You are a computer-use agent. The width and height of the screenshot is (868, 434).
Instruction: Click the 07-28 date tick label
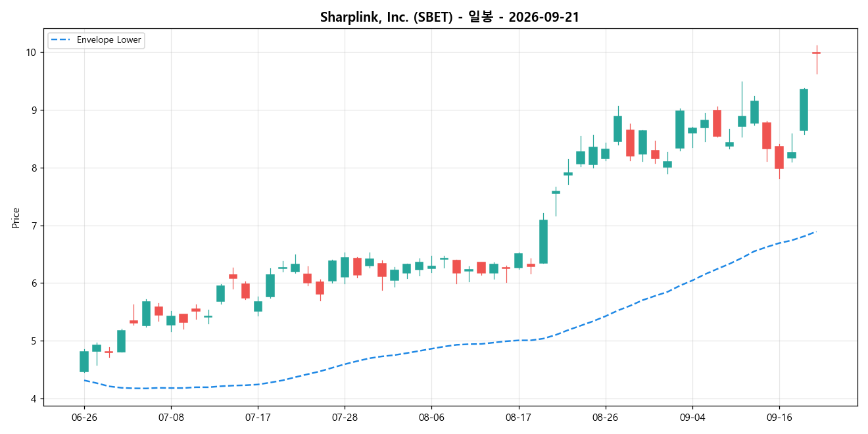(345, 418)
